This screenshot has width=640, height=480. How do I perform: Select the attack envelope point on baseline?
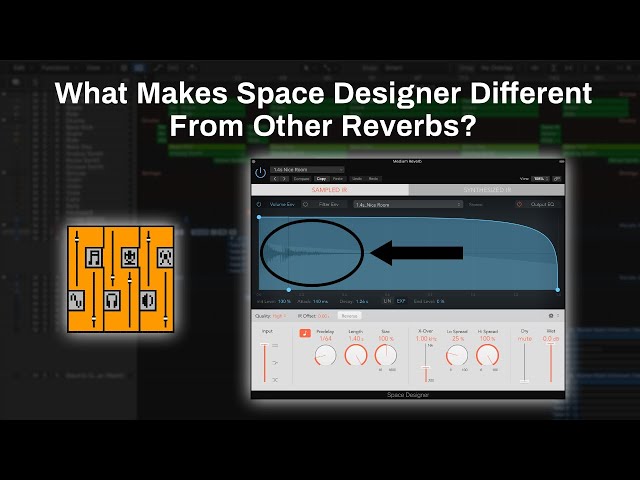(289, 290)
